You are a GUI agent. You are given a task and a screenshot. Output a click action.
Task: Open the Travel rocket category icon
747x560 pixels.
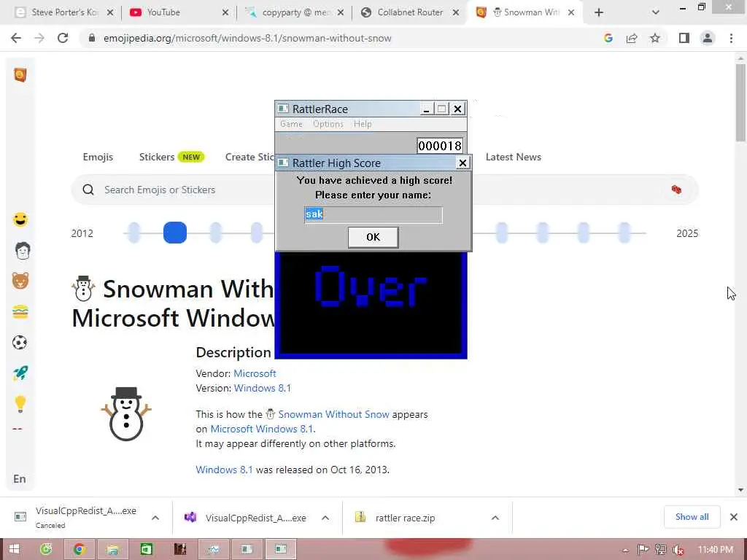(x=20, y=373)
